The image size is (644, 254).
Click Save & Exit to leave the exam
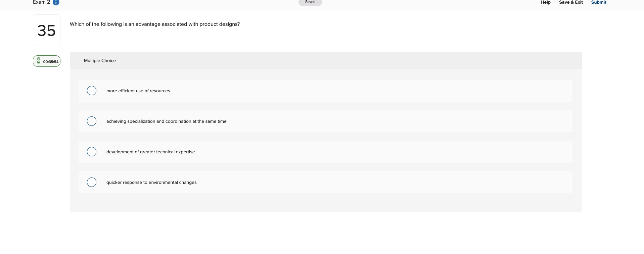(x=570, y=2)
